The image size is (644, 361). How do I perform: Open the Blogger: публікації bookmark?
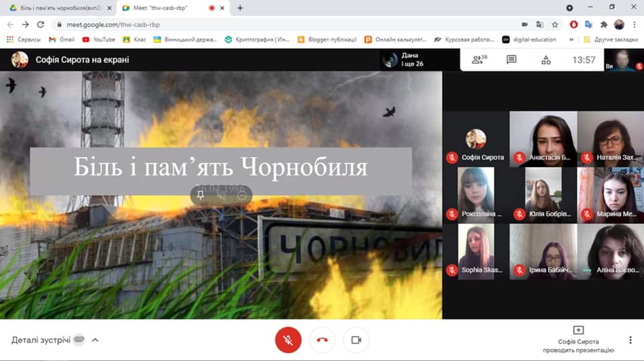tap(327, 40)
